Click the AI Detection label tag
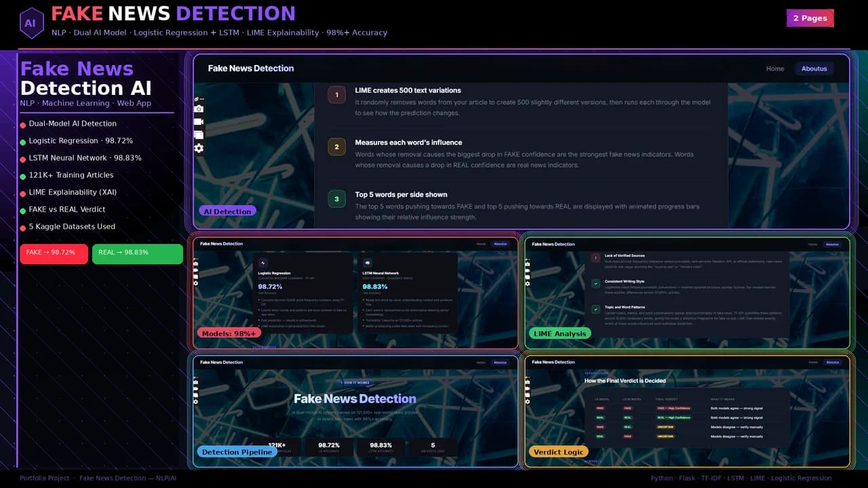Image resolution: width=868 pixels, height=488 pixels. click(227, 211)
